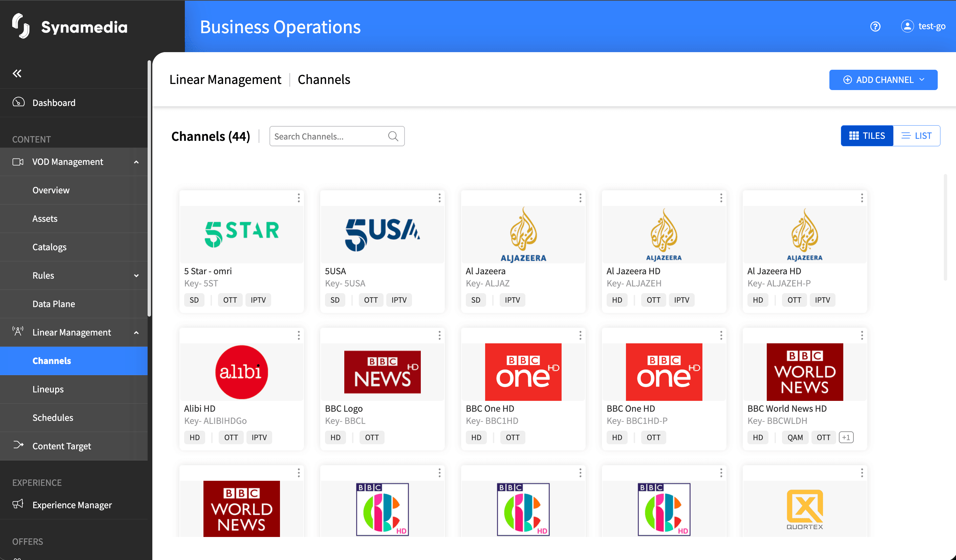This screenshot has width=956, height=560.
Task: Open Catalogs in sidebar
Action: pyautogui.click(x=74, y=247)
